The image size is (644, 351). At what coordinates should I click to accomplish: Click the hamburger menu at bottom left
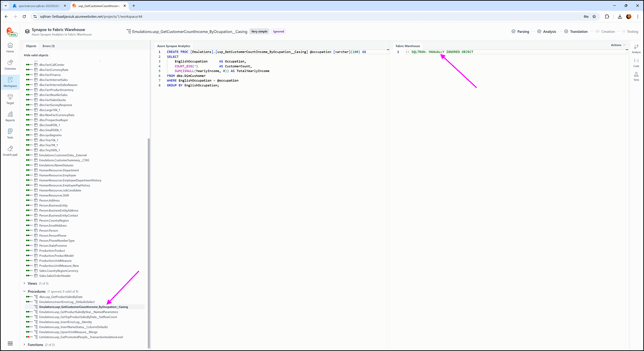pos(10,343)
